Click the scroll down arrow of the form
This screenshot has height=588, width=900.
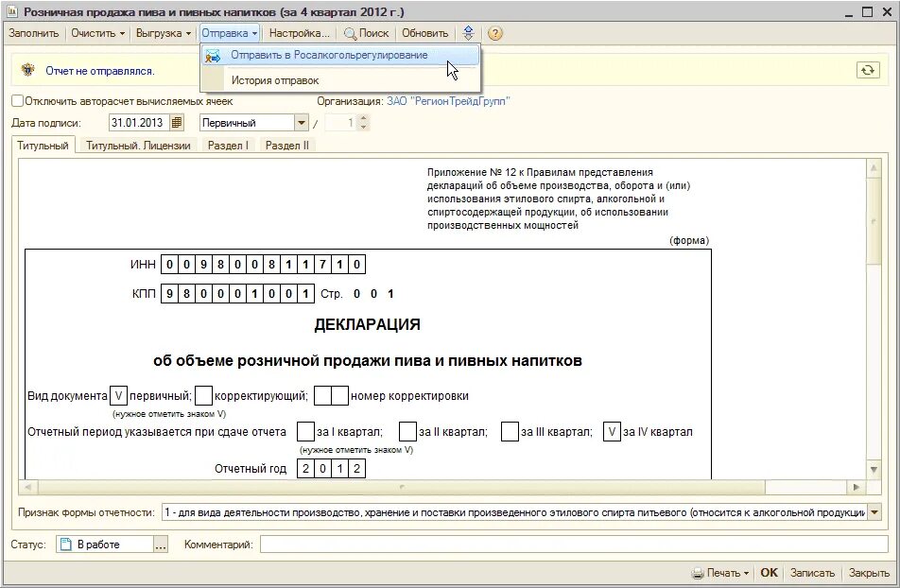point(874,470)
